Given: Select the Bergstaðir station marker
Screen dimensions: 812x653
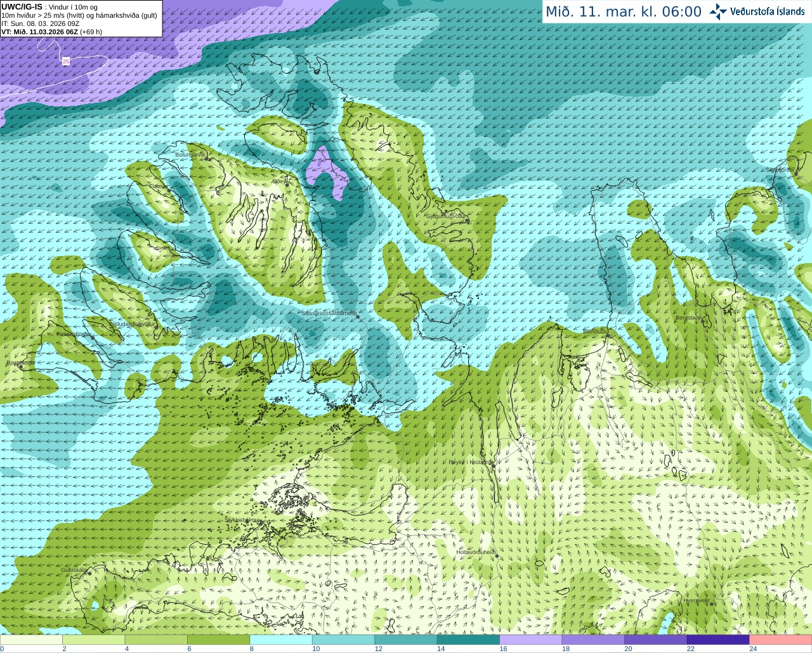Looking at the screenshot, I should click(703, 321).
